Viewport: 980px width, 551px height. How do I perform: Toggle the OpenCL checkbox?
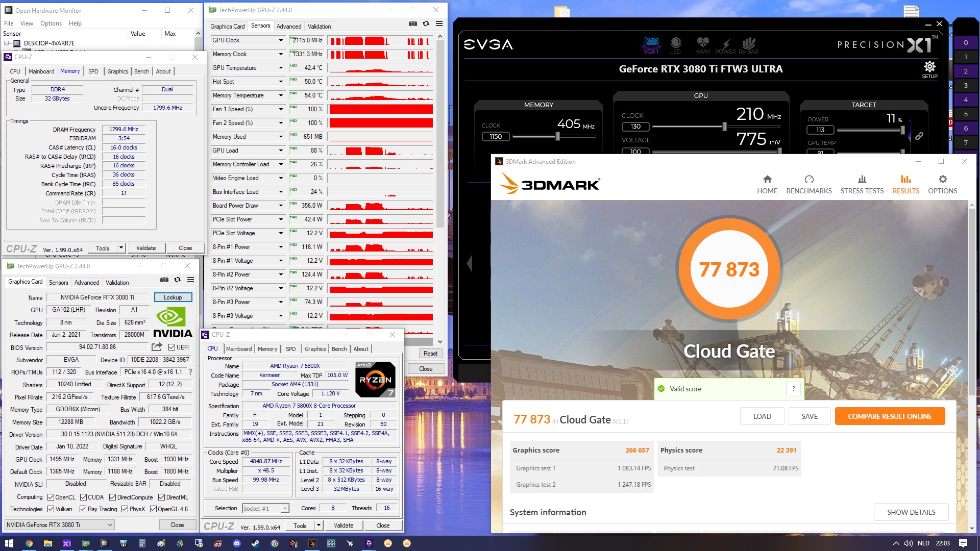pos(51,497)
